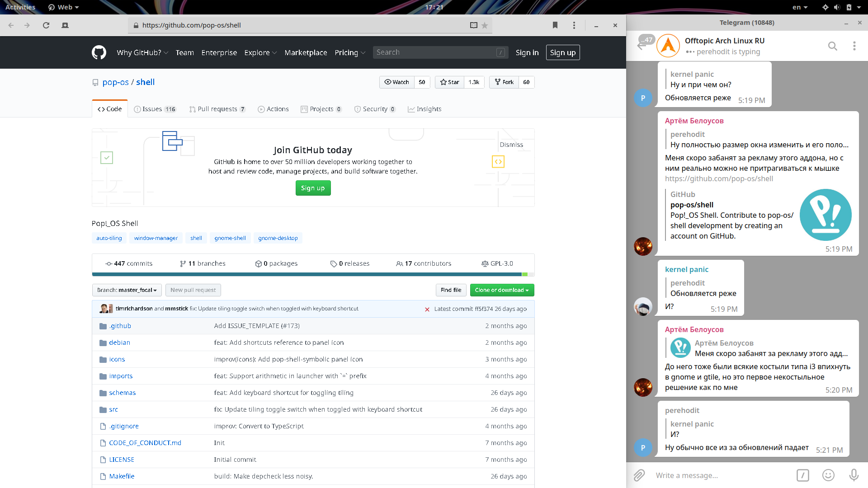The width and height of the screenshot is (868, 488).
Task: Star the pop-os/shell repository
Action: tap(449, 82)
